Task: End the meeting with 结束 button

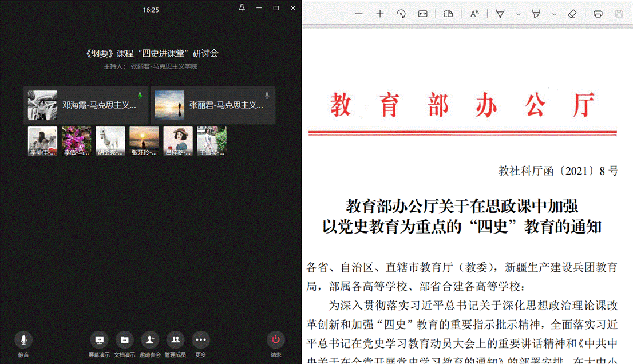Action: tap(276, 340)
